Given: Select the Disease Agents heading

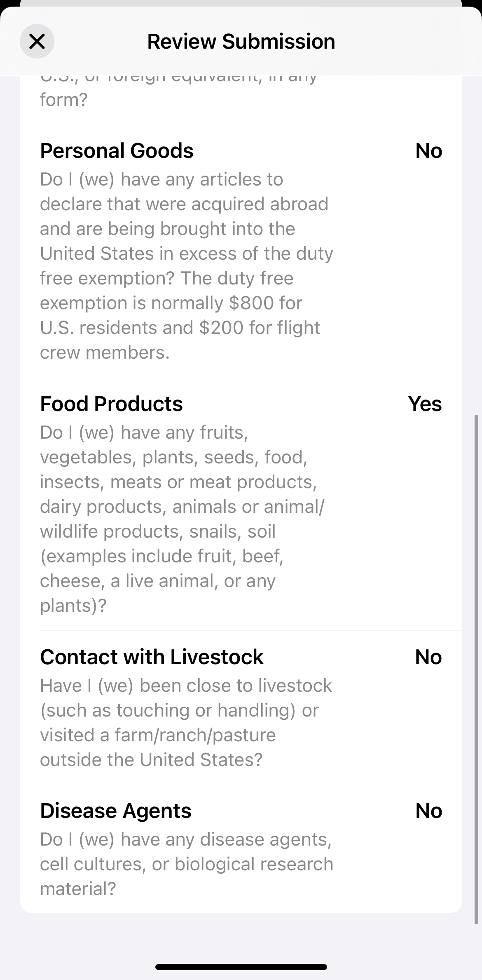Looking at the screenshot, I should coord(116,811).
